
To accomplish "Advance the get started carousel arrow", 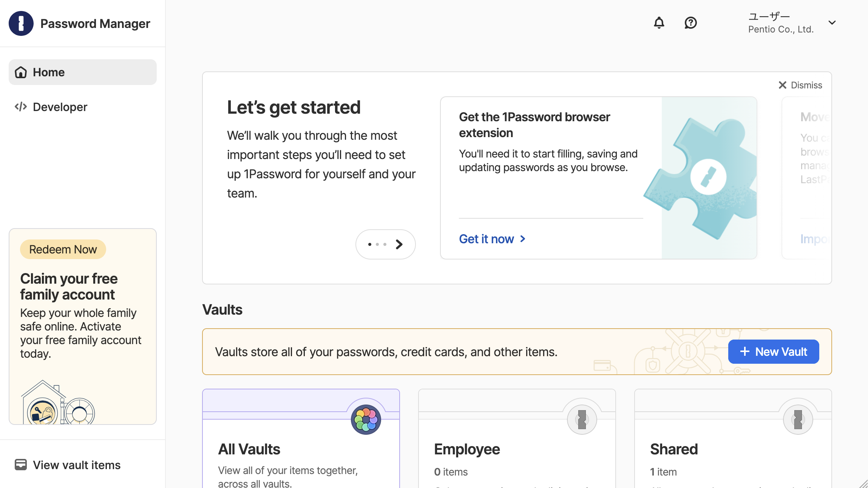I will (x=399, y=244).
